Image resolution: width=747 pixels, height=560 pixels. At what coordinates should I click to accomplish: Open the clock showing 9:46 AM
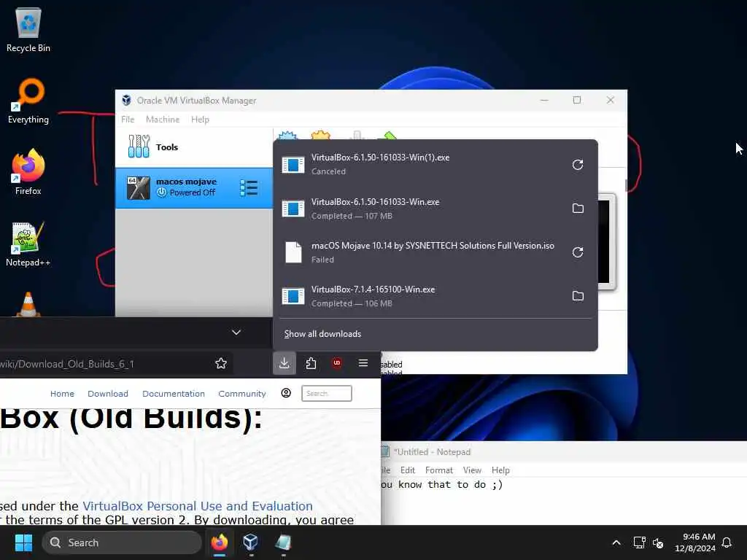(x=695, y=542)
